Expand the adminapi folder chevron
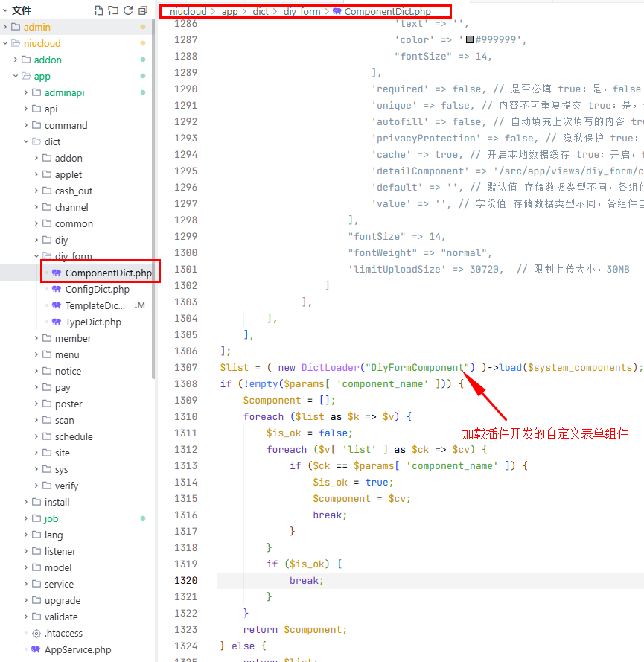The image size is (644, 662). tap(26, 93)
